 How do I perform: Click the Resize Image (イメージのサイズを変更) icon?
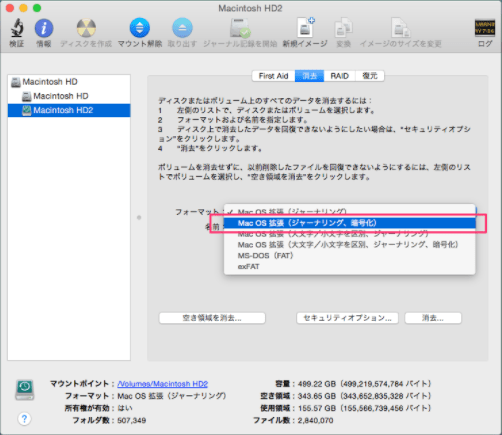coord(401,28)
